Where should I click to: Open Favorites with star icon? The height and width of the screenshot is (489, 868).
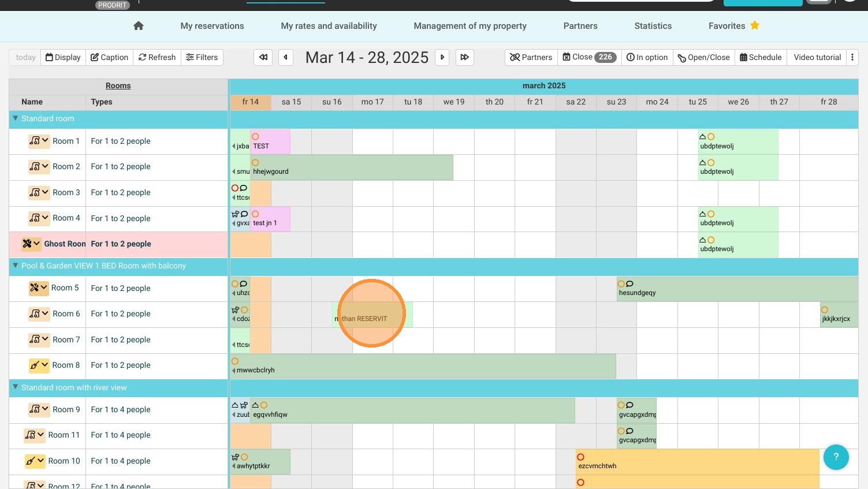(734, 26)
